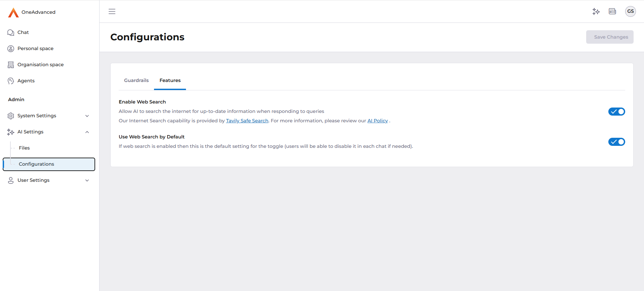Image resolution: width=644 pixels, height=291 pixels.
Task: Click the Agents icon in sidebar
Action: [x=11, y=81]
